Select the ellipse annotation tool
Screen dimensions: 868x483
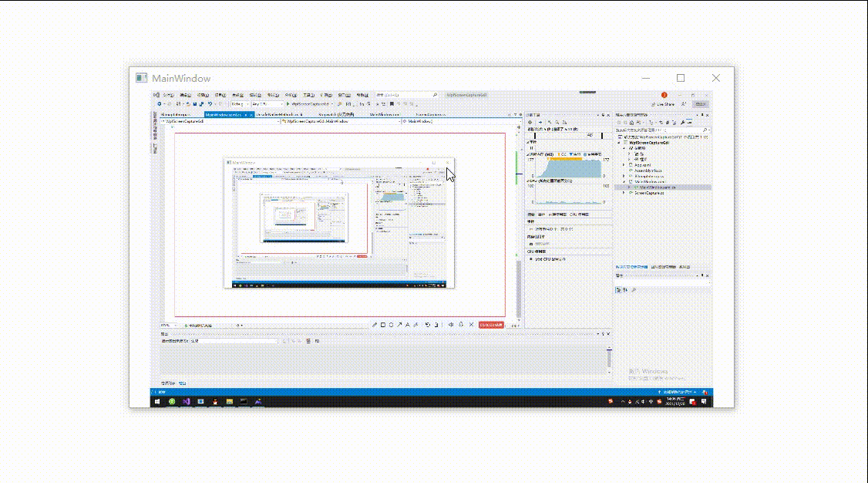pyautogui.click(x=391, y=325)
